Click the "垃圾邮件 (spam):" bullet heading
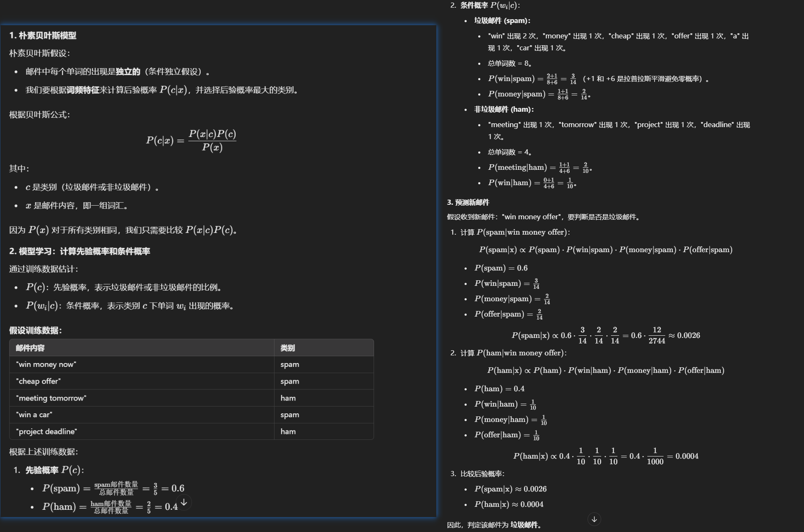The height and width of the screenshot is (532, 804). coord(502,20)
